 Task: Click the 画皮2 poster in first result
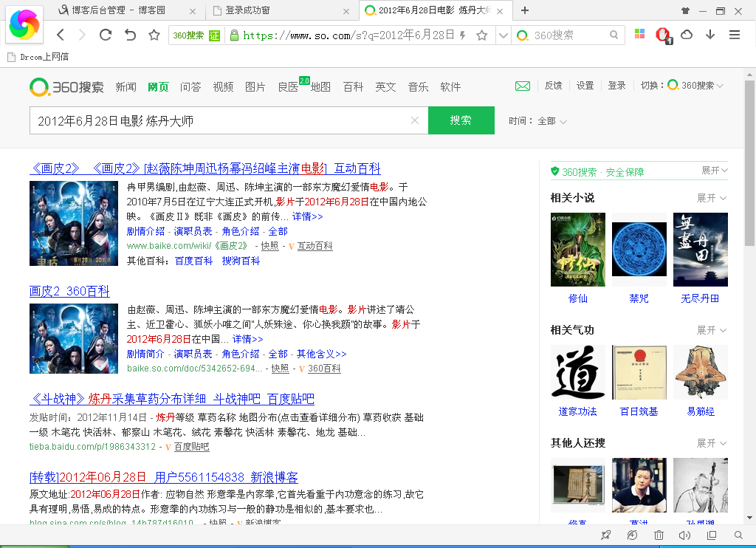coord(74,223)
